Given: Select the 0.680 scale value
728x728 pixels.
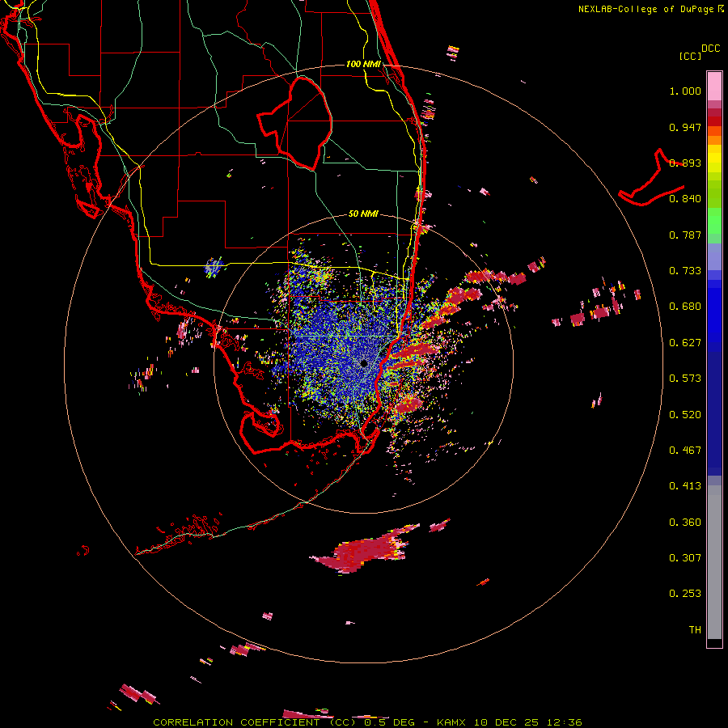Looking at the screenshot, I should click(685, 307).
